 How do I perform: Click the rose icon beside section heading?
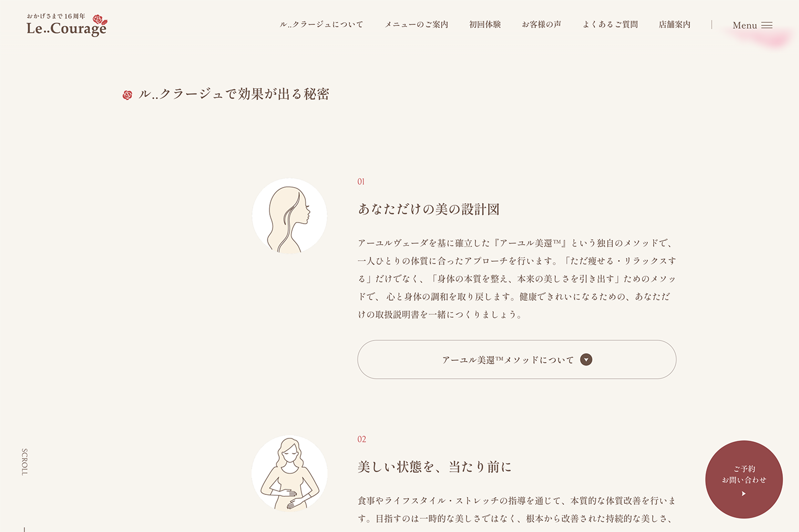click(x=127, y=95)
